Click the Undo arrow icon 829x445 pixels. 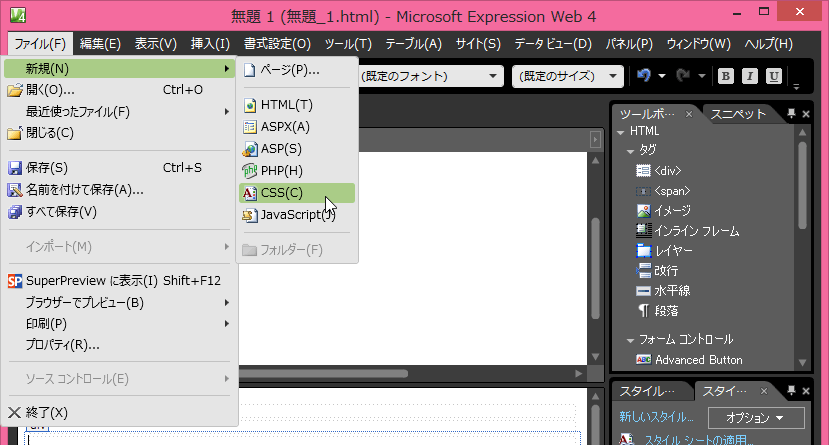coord(643,76)
